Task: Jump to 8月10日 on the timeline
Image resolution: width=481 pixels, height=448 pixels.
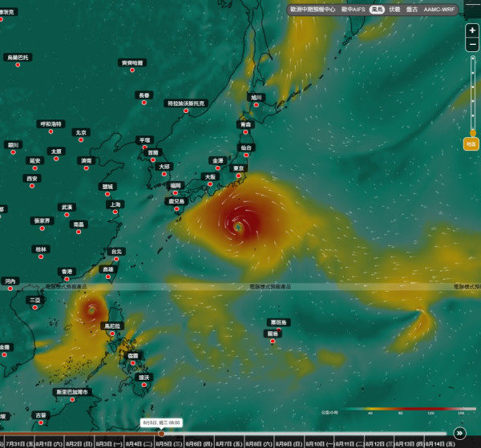Action: tap(319, 444)
